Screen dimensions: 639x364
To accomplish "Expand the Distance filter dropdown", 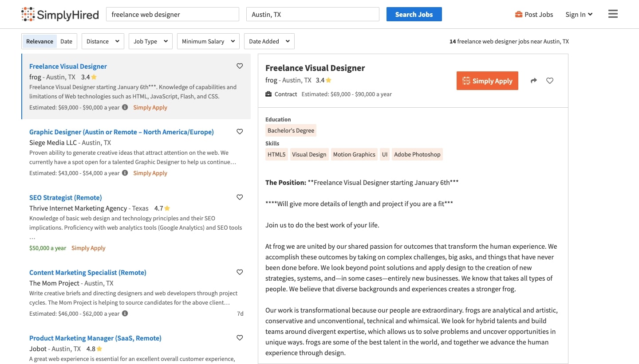I will pyautogui.click(x=103, y=41).
